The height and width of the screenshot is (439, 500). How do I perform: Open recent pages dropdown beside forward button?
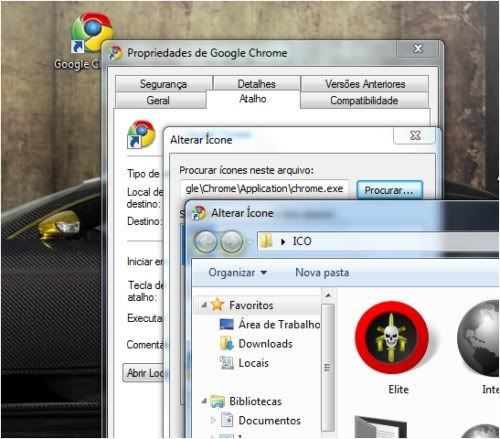250,242
